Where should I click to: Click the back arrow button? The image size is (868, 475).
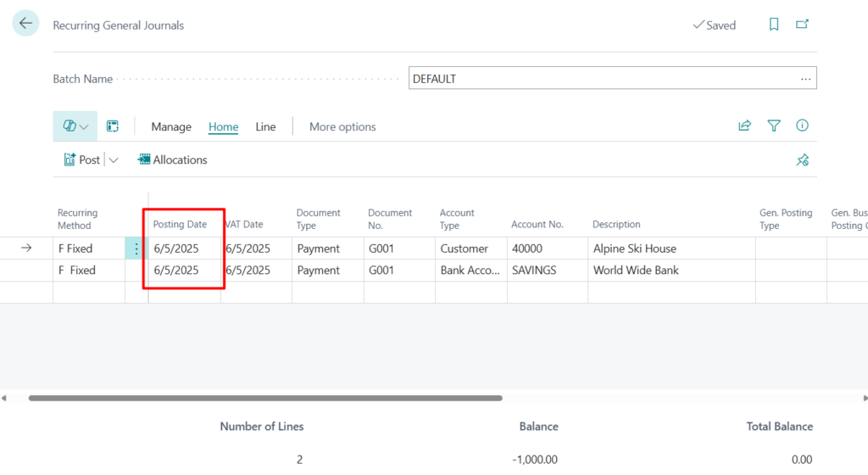[x=25, y=24]
